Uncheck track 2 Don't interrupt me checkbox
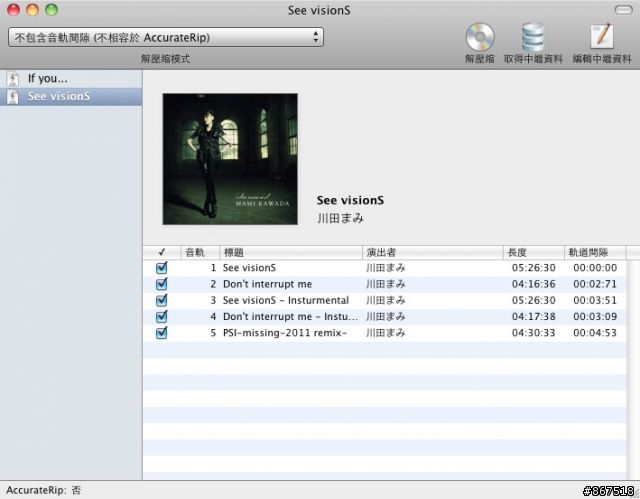Screen dimensions: 640x499 [x=162, y=284]
